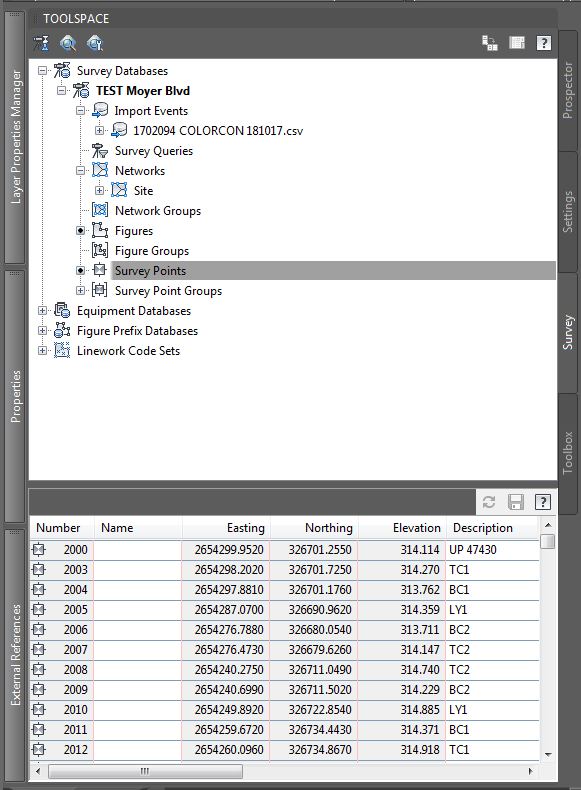Click the point icon in row 2000
This screenshot has height=790, width=581.
[x=39, y=550]
